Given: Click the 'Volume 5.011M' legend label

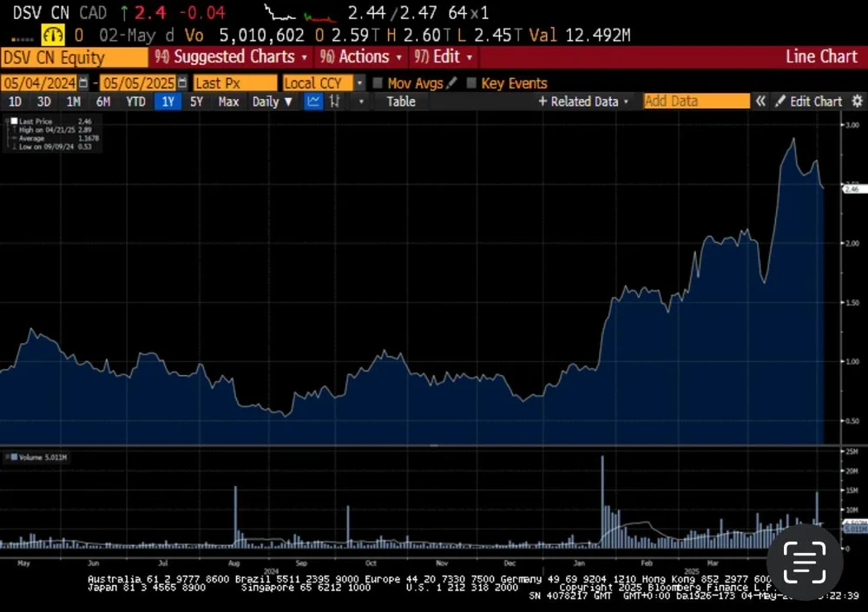Looking at the screenshot, I should [43, 457].
